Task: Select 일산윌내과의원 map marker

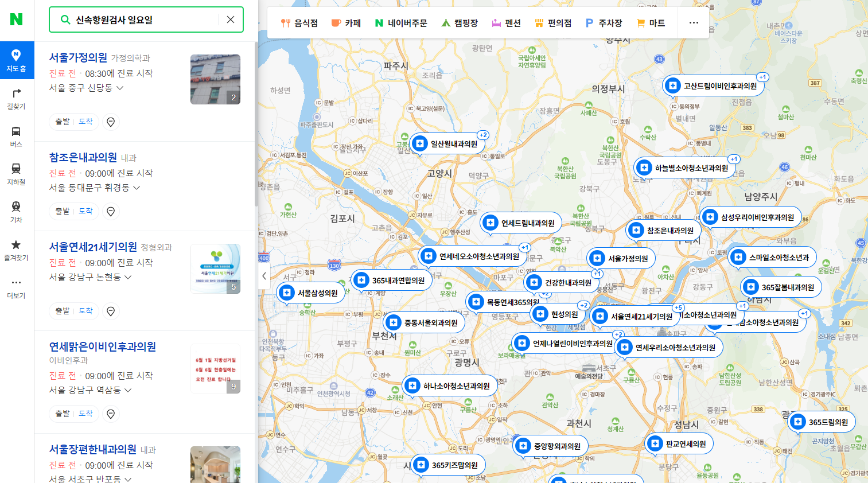Action: [x=447, y=144]
